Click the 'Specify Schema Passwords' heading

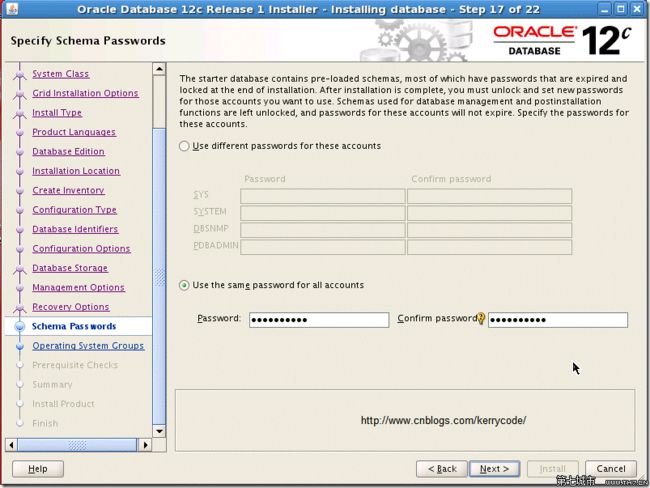(x=88, y=41)
